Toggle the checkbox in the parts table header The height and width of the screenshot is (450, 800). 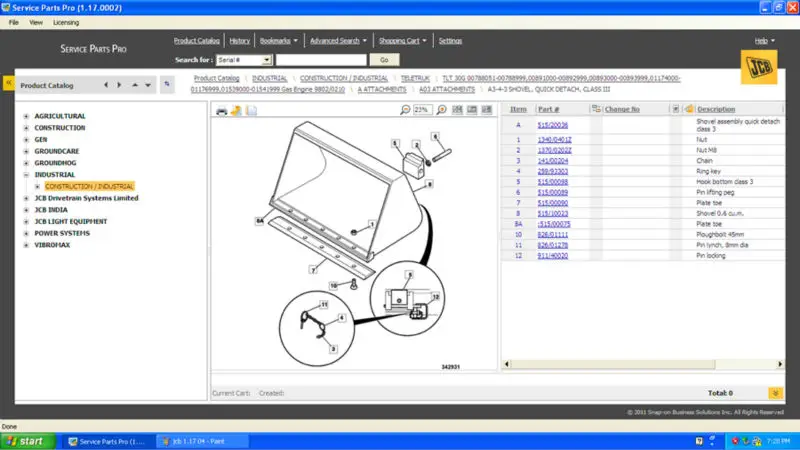676,109
